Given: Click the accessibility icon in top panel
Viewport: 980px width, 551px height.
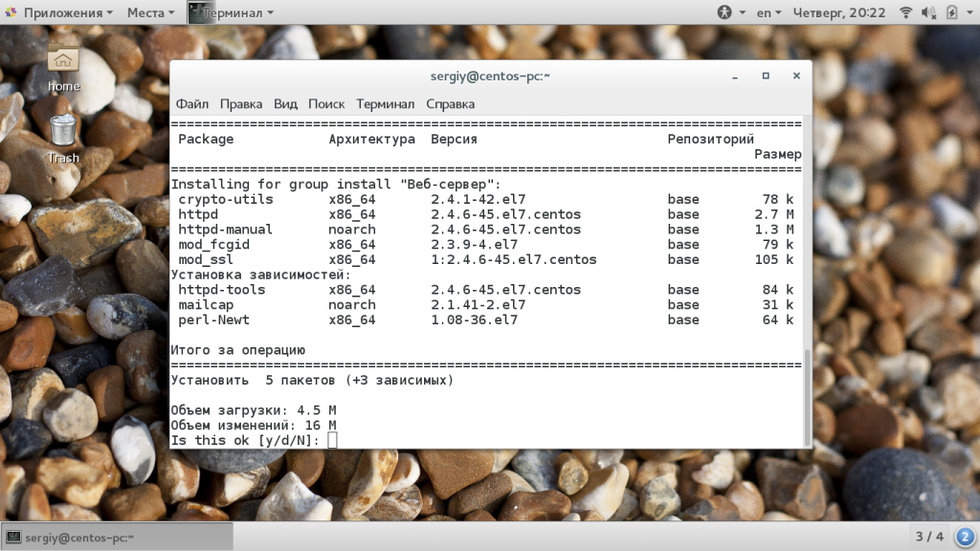Looking at the screenshot, I should (724, 12).
